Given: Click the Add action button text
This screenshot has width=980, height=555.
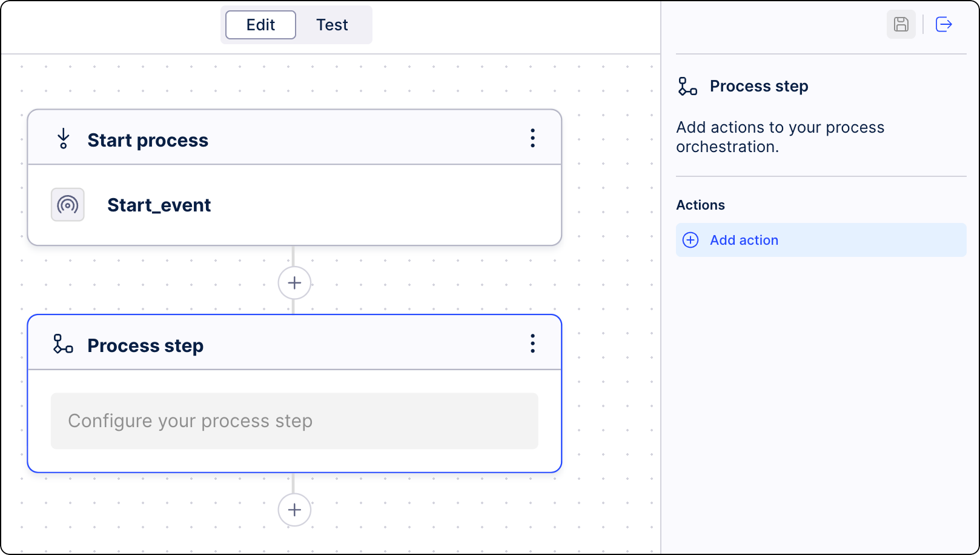Looking at the screenshot, I should (x=744, y=240).
